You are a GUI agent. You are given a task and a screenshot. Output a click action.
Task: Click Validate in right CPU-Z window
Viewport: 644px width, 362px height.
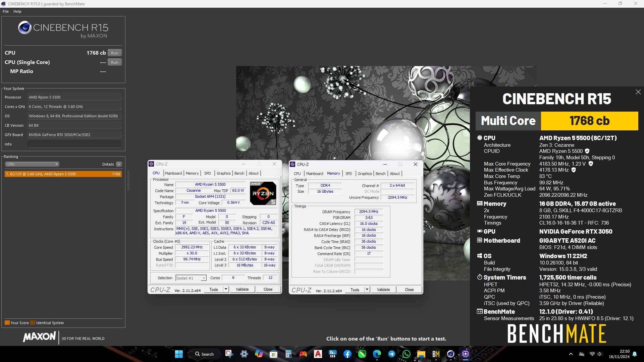383,290
